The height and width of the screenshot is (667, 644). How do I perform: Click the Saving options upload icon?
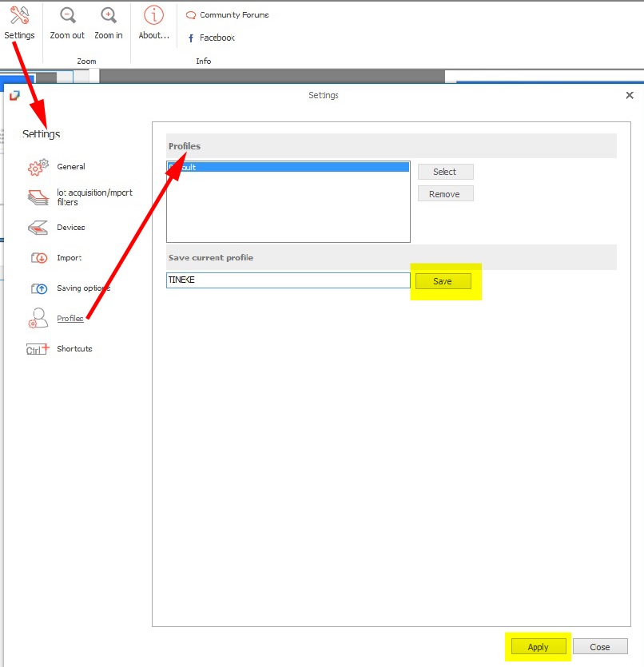39,288
